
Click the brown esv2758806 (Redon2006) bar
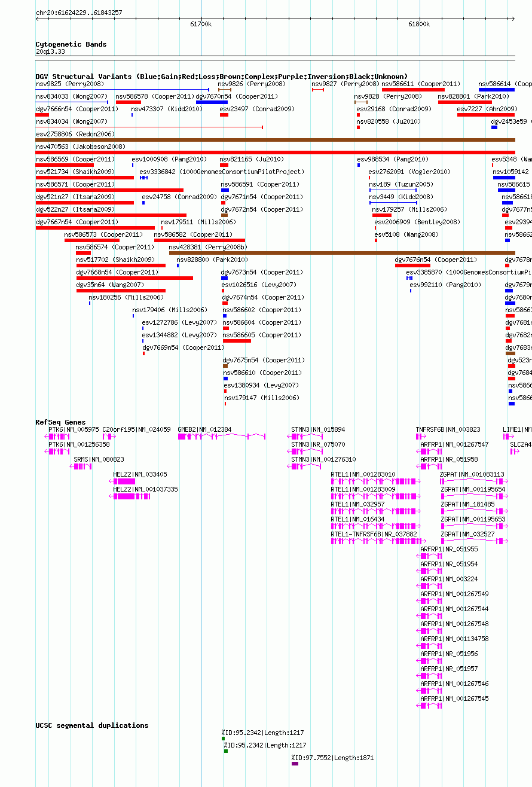tap(276, 140)
